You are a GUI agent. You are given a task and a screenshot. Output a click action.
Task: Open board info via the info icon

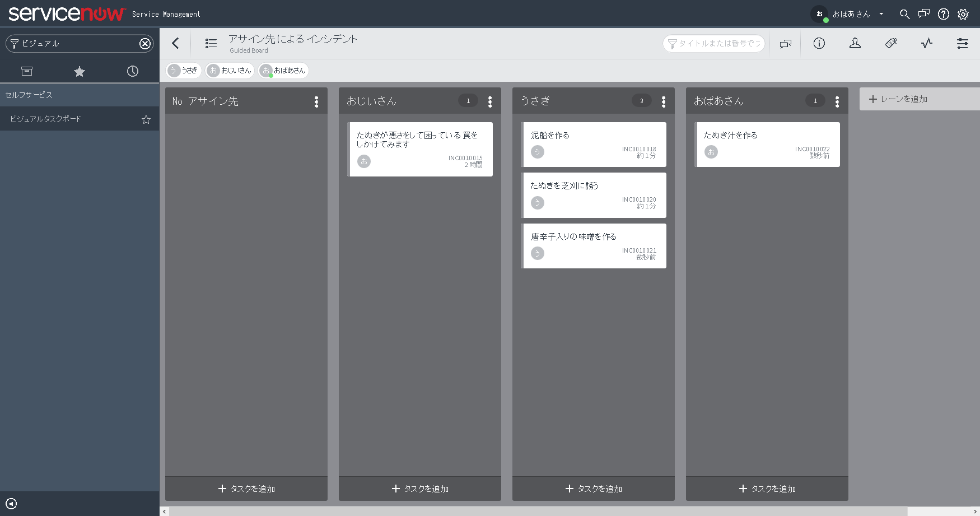coord(819,43)
